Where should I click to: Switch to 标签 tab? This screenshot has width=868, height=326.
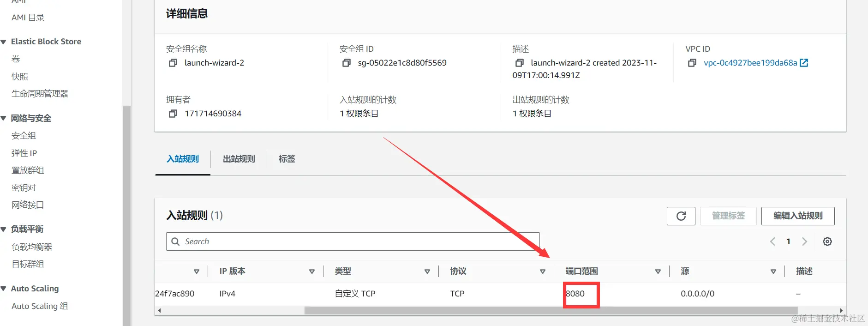point(287,159)
